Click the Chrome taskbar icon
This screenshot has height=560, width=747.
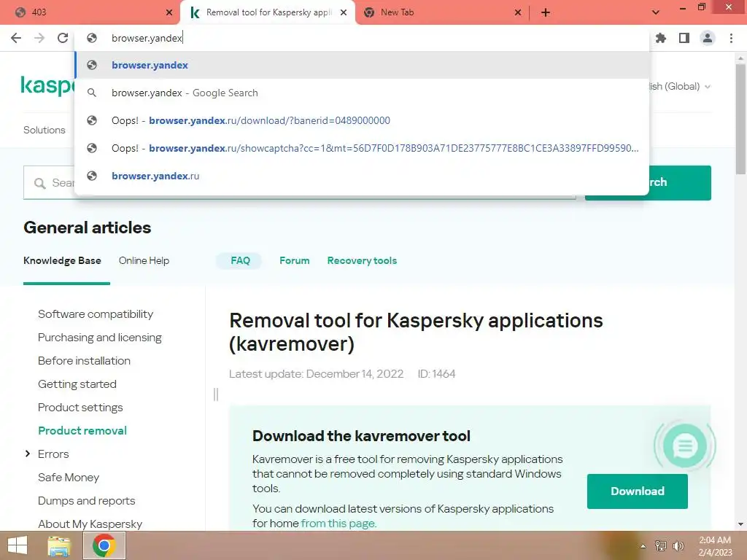[x=104, y=545]
